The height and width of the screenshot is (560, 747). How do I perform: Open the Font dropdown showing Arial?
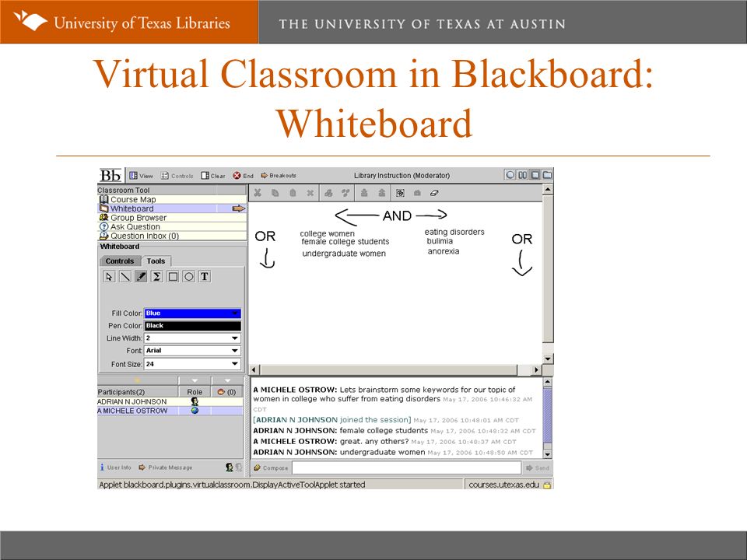coord(192,351)
